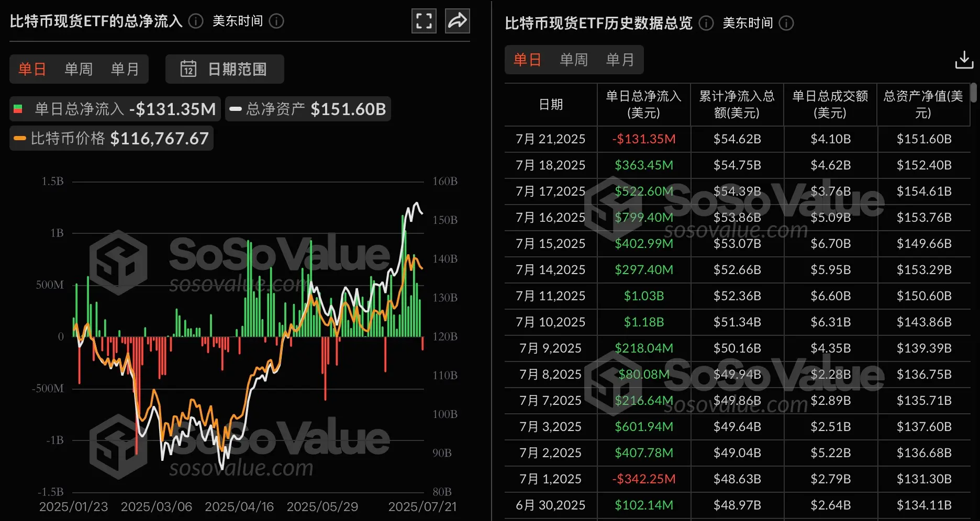Click the 7月 18,2025 date cell

coord(551,165)
